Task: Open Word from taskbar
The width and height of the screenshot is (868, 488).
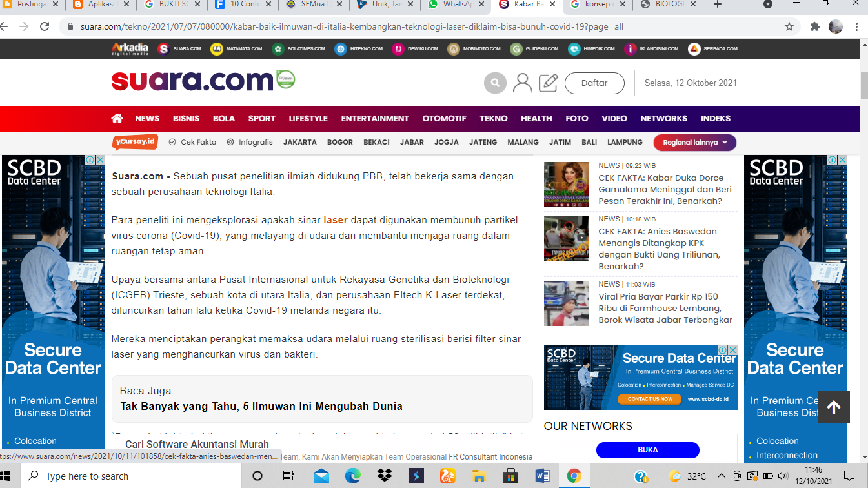Action: pos(542,476)
